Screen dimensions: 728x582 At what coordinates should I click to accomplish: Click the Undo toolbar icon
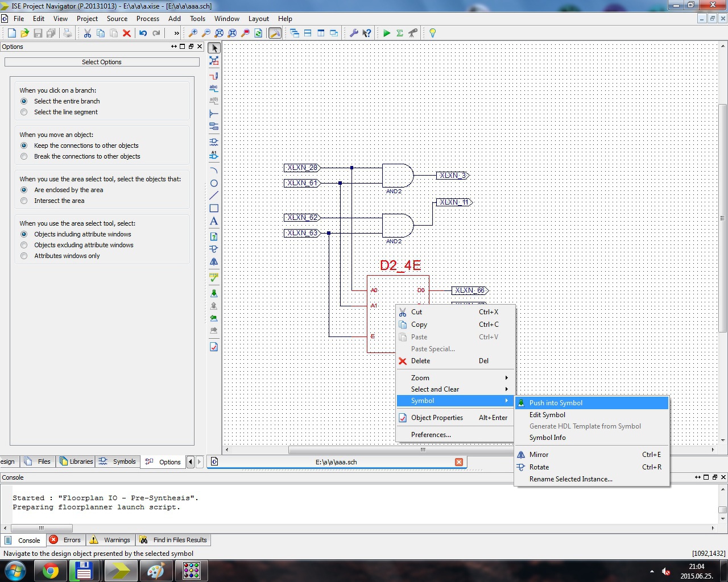143,34
